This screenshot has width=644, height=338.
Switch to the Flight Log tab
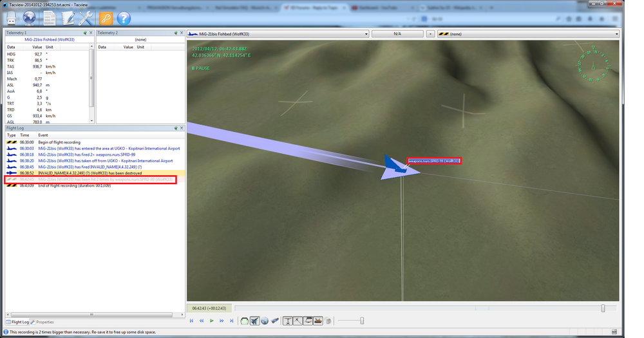point(17,322)
